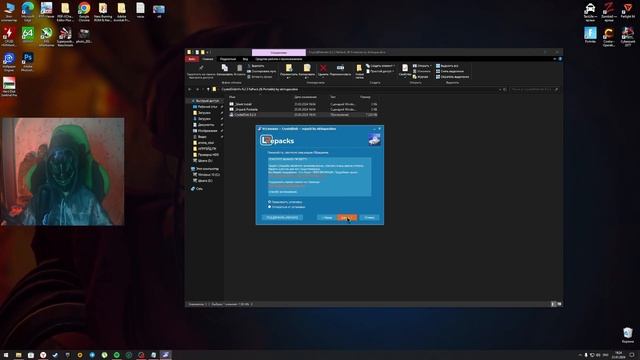
Task: Open Google Chrome from the desktop
Action: pos(84,11)
